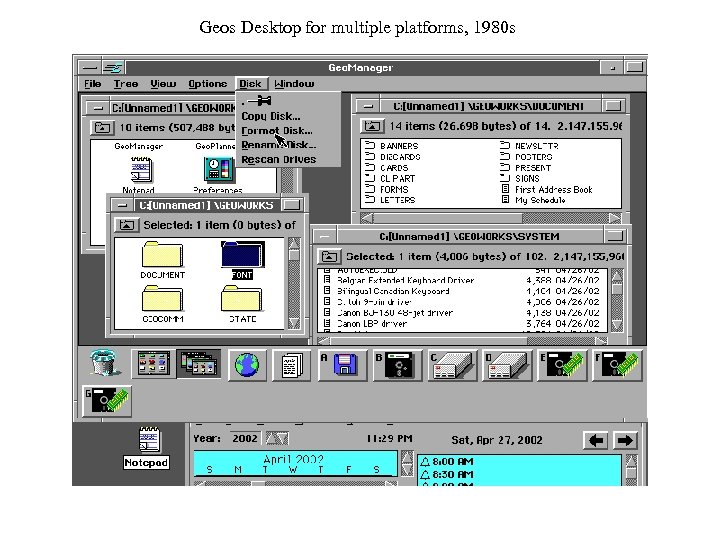Click scroll up arrow in front GEOWORKS window

(294, 243)
